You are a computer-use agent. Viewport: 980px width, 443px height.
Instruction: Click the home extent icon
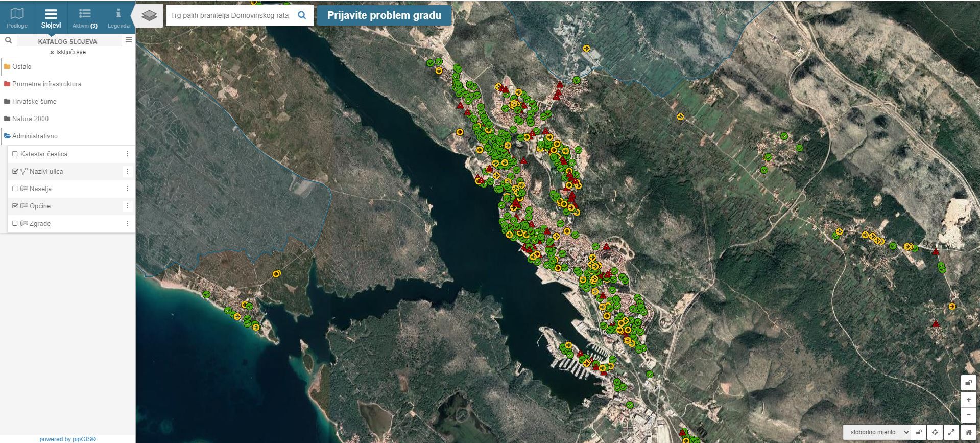(x=969, y=432)
